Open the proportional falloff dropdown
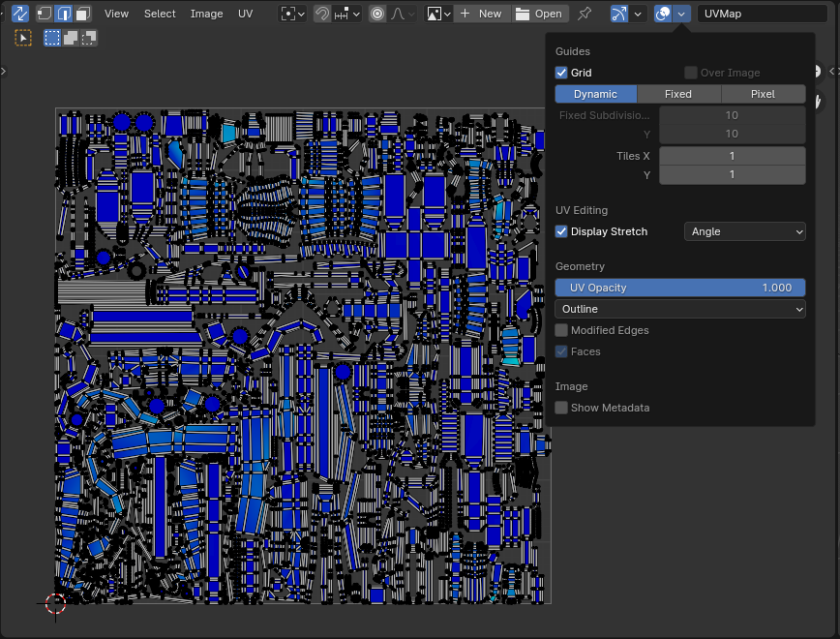 click(x=403, y=14)
